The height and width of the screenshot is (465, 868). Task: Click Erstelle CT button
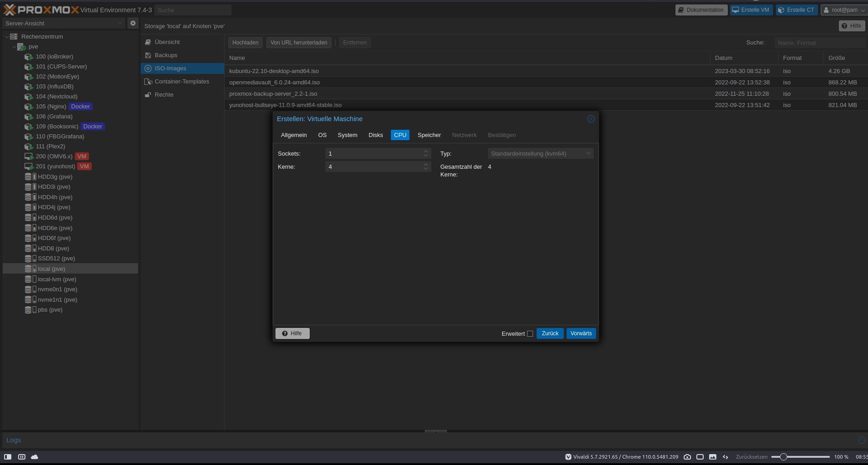pos(797,10)
